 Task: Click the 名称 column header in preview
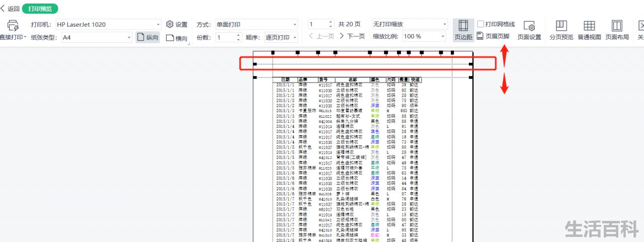pyautogui.click(x=352, y=79)
